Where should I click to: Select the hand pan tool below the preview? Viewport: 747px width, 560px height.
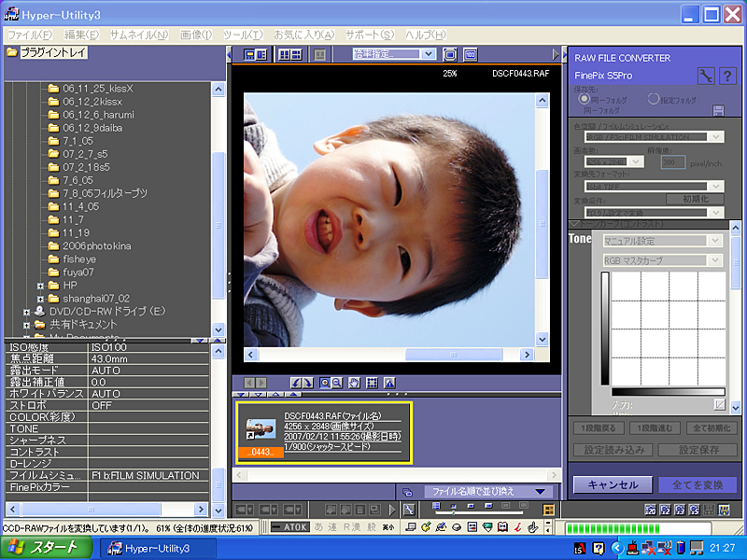click(354, 383)
